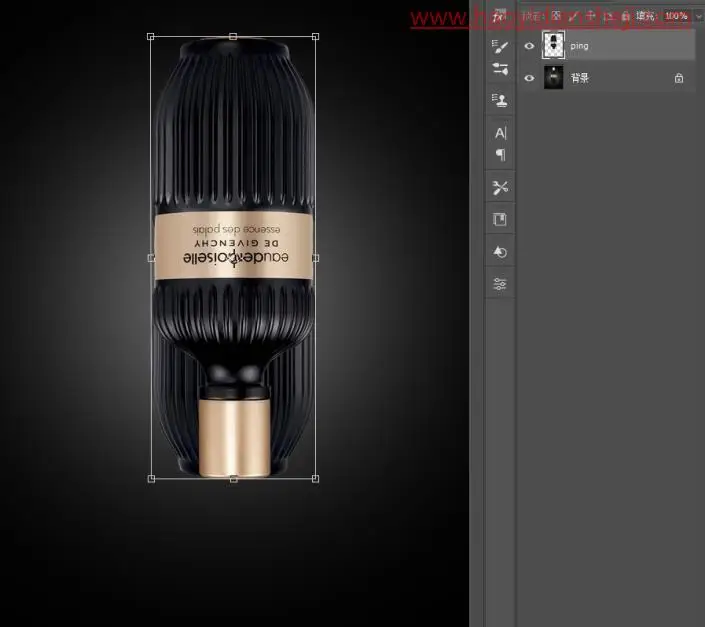Open the Clone Source panel icon
The image size is (705, 627).
[x=500, y=100]
